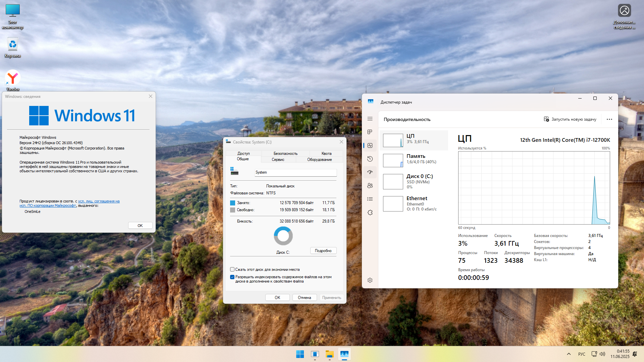Viewport: 644px width, 362px height.
Task: Switch to the Сервис tab in disk properties
Action: click(278, 160)
